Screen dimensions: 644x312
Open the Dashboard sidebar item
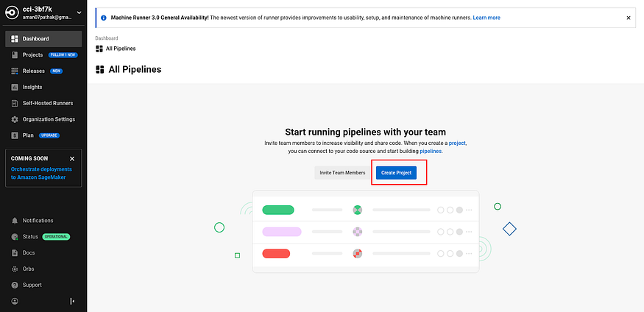click(43, 38)
